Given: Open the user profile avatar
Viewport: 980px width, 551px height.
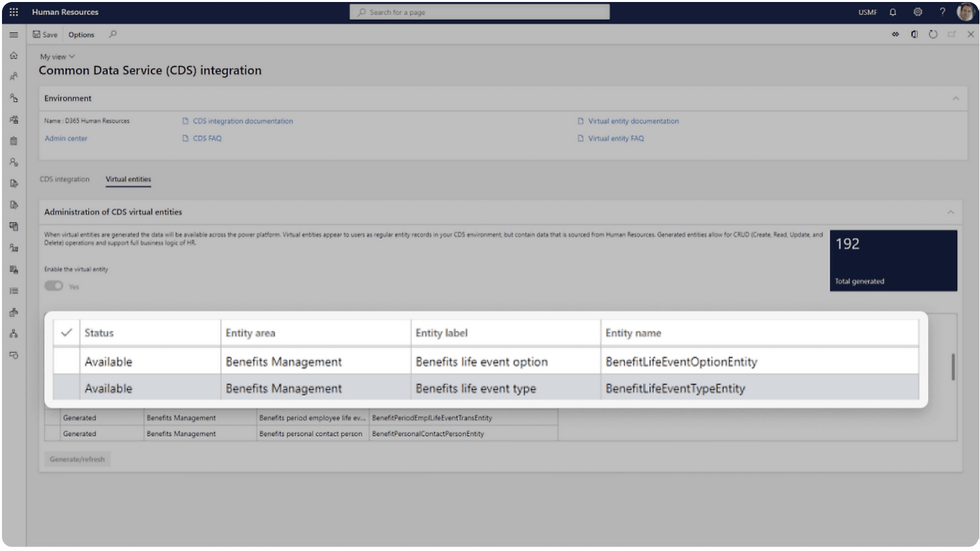Looking at the screenshot, I should click(965, 12).
